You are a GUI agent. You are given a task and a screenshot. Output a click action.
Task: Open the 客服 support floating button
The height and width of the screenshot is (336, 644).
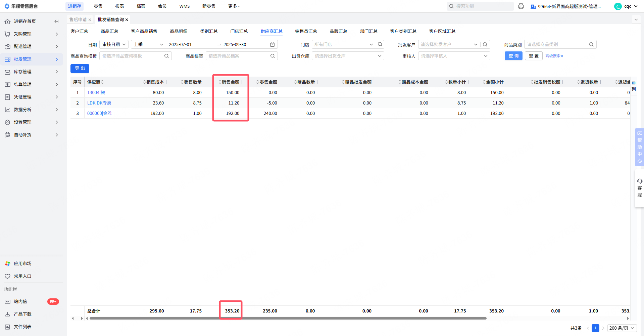pos(639,188)
